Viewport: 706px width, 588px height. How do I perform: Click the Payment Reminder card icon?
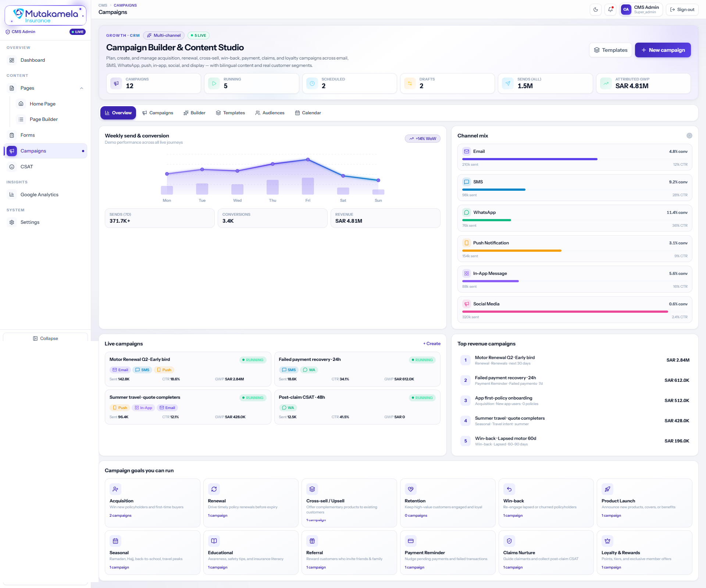pyautogui.click(x=411, y=541)
